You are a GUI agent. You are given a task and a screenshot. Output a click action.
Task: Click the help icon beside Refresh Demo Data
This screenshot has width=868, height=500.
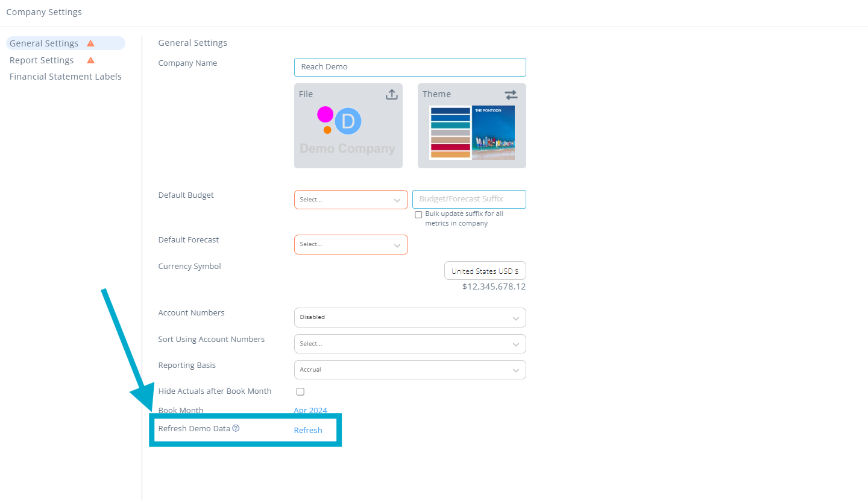pos(236,429)
